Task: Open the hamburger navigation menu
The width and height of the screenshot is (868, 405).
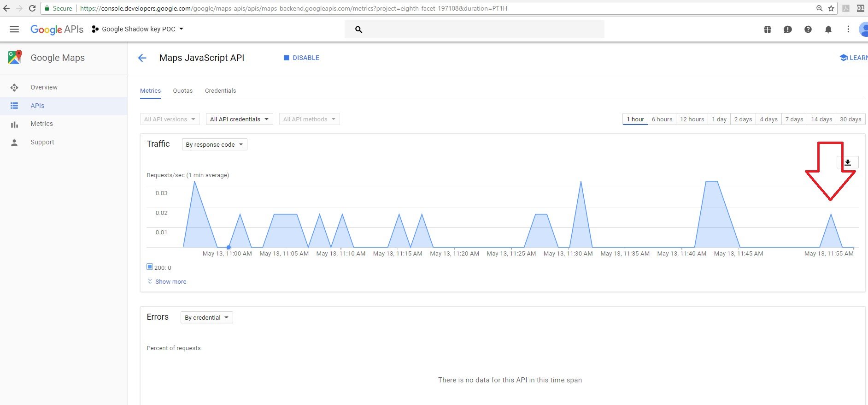Action: (14, 29)
